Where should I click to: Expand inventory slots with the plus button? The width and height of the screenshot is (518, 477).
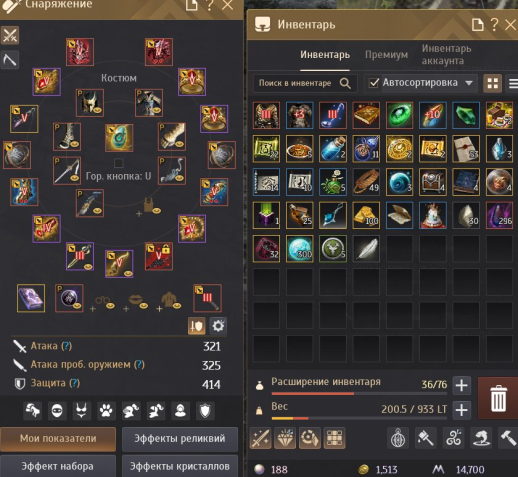[x=461, y=385]
